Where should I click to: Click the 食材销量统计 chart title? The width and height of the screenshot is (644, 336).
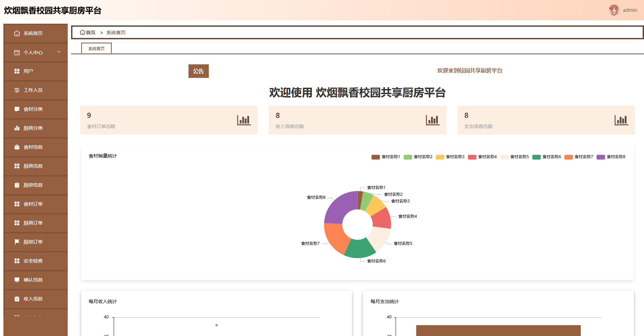coord(103,156)
